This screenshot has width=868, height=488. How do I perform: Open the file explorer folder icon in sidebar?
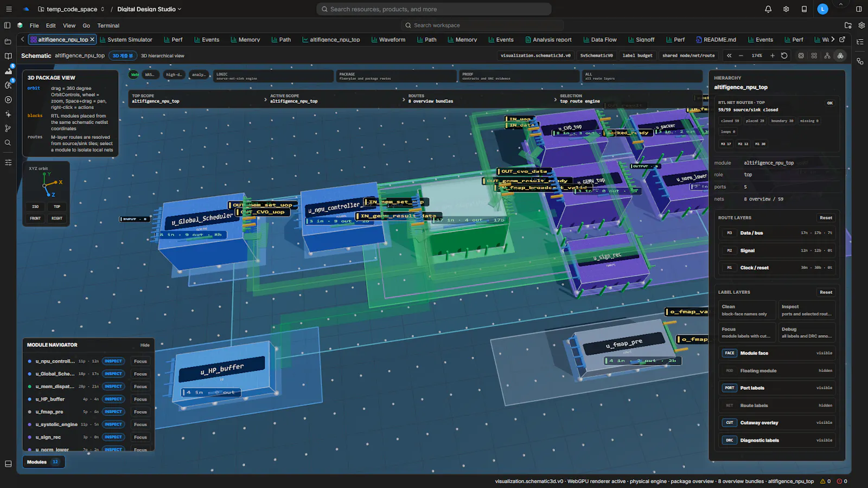coord(8,41)
